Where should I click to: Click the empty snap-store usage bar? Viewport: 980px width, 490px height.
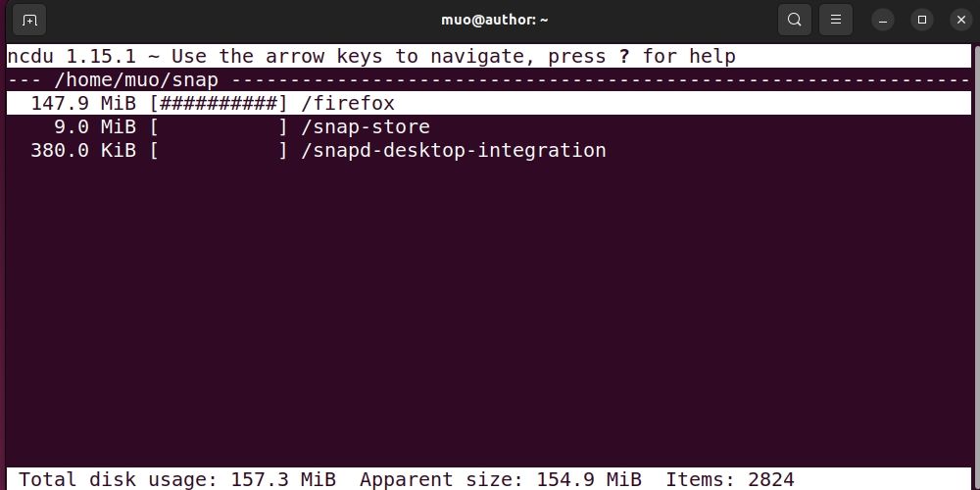point(219,126)
